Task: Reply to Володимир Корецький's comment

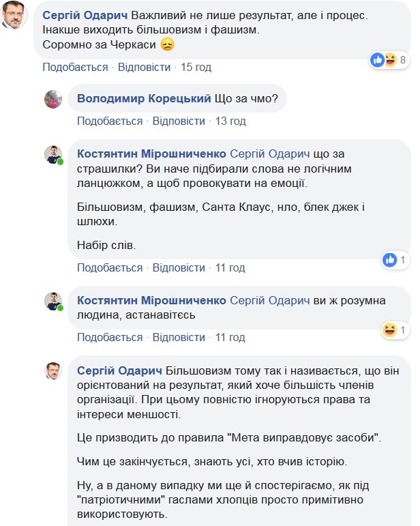Action: coord(179,121)
